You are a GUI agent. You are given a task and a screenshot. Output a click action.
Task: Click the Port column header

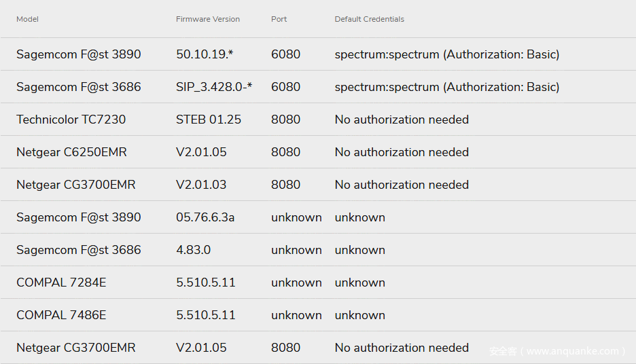279,19
